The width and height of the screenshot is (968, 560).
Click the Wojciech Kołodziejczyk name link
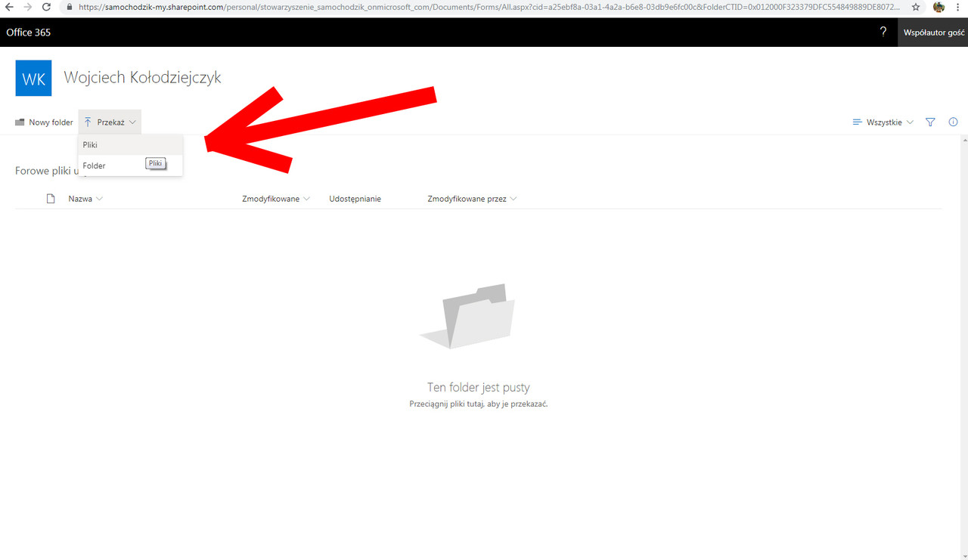[142, 76]
